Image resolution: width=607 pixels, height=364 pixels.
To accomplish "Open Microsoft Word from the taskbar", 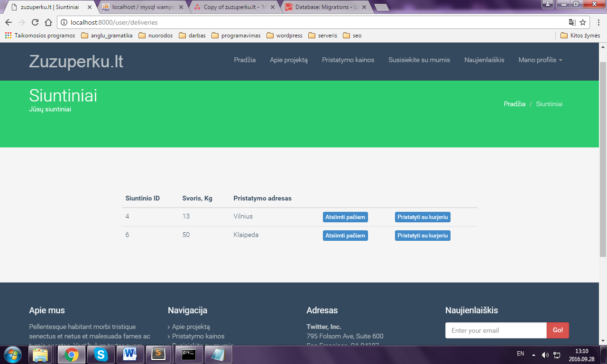I will (x=130, y=354).
